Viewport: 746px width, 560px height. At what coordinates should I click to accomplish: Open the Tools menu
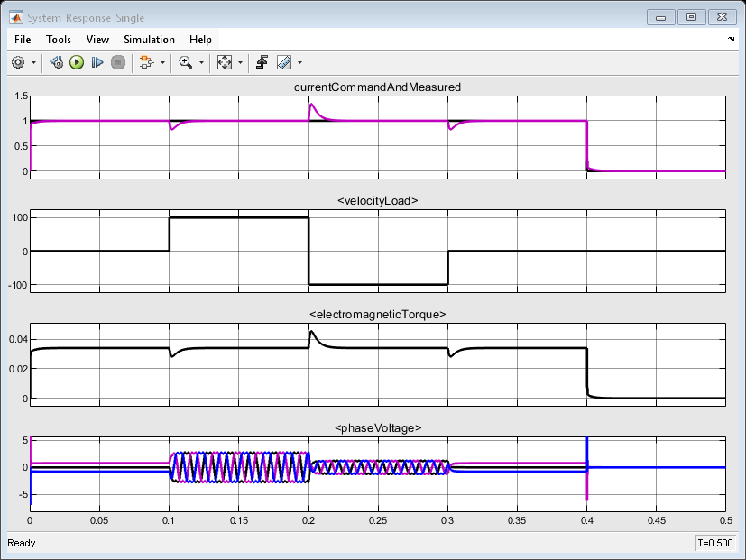[x=59, y=40]
